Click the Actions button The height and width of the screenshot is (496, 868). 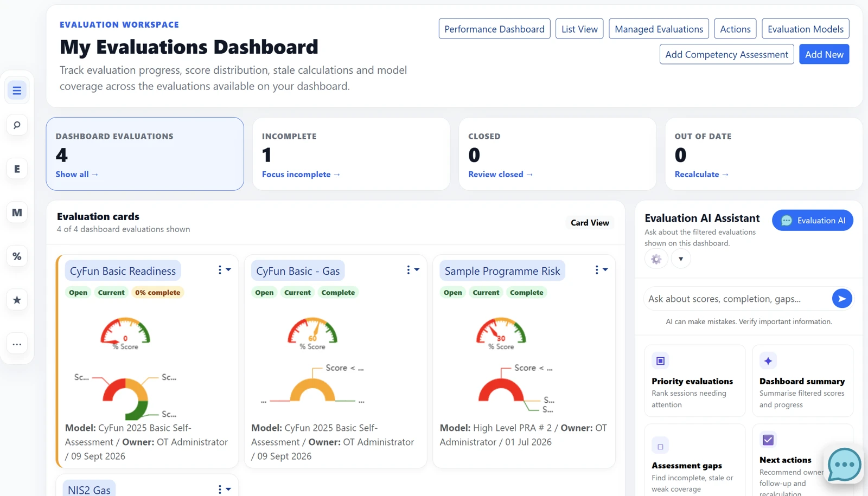coord(735,29)
